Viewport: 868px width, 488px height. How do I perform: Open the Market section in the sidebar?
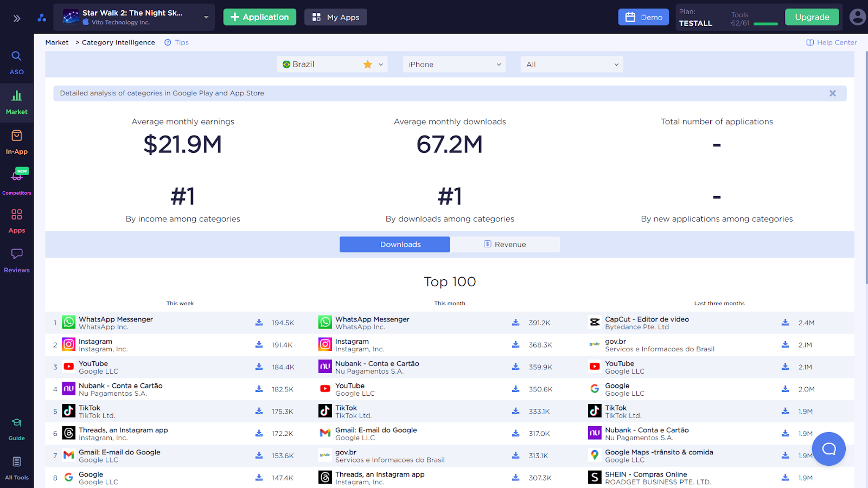tap(17, 103)
